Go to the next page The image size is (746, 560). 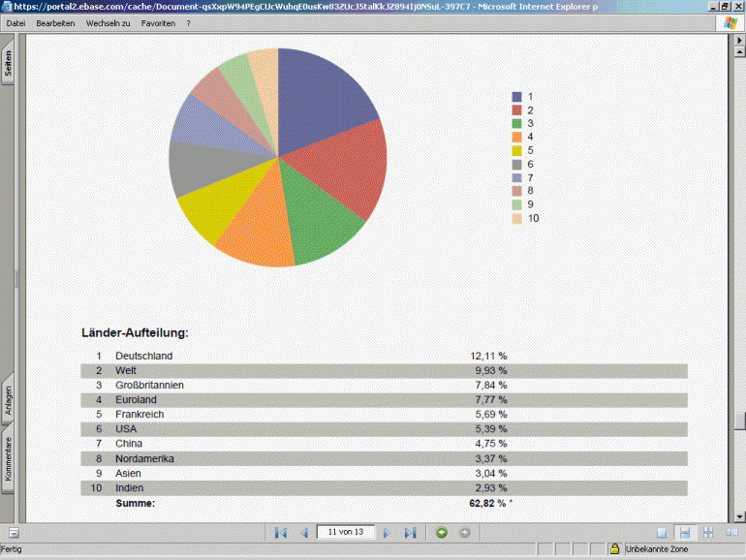click(x=387, y=533)
